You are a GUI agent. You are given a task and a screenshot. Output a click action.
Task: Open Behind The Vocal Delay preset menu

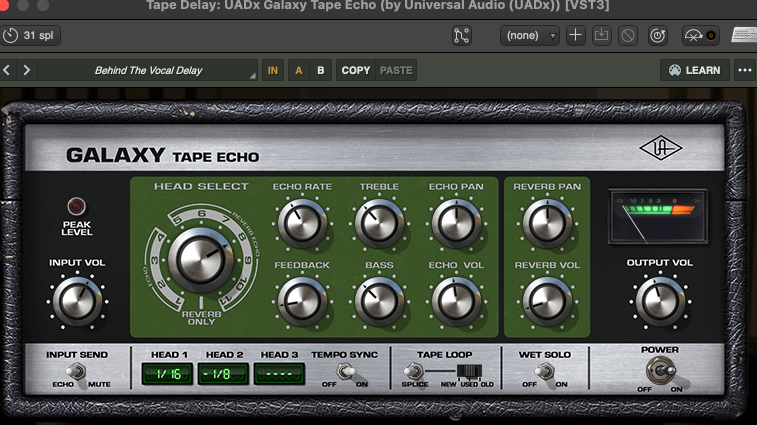click(148, 70)
